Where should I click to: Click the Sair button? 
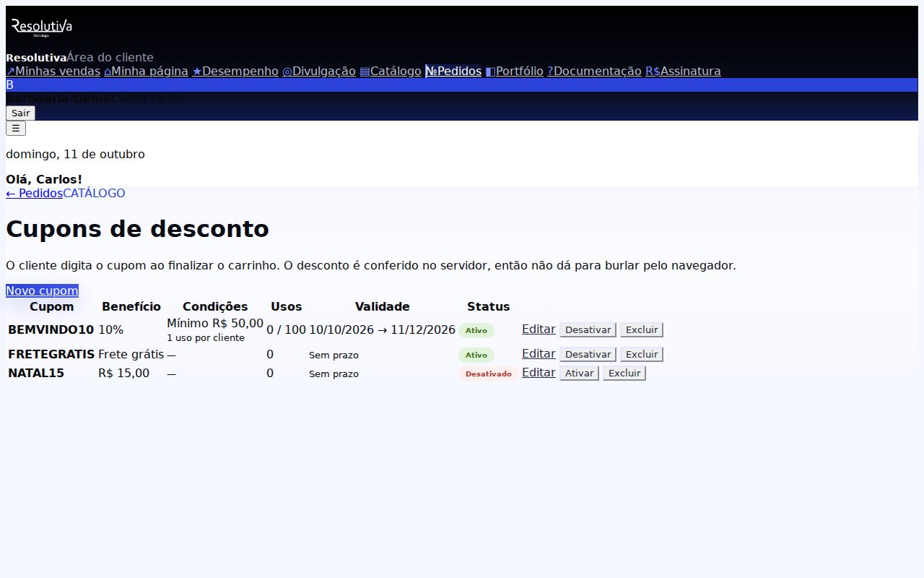tap(20, 113)
